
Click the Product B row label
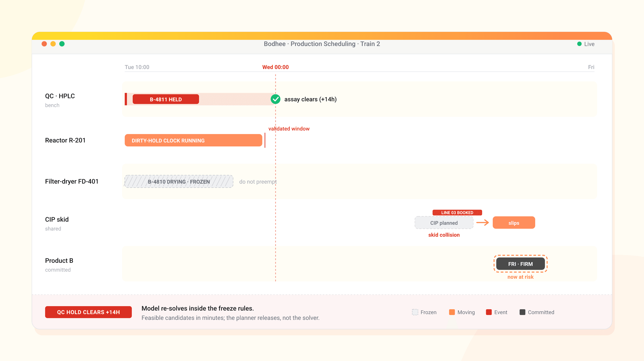click(x=59, y=261)
